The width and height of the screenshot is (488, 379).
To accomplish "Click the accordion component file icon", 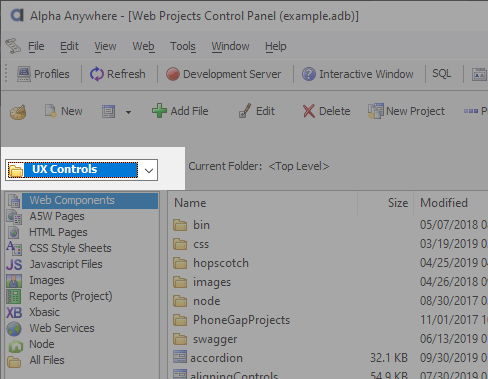I will (x=180, y=357).
